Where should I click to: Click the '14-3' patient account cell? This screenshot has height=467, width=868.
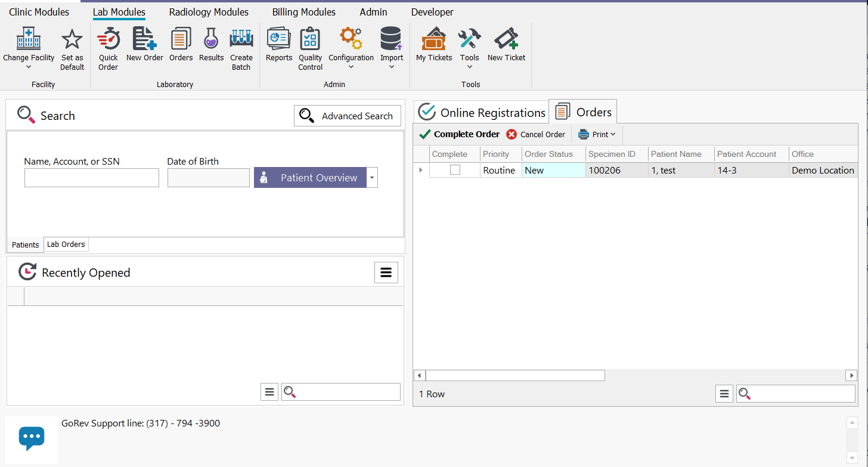click(x=752, y=170)
